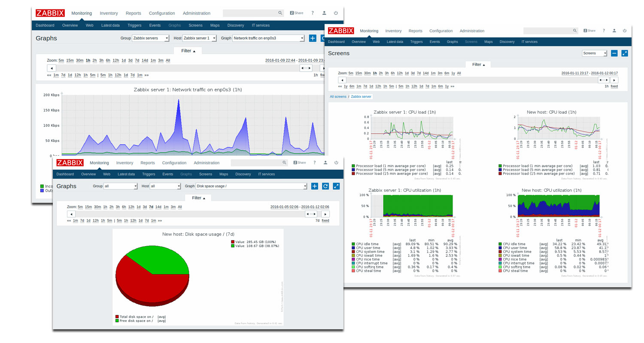Image resolution: width=644 pixels, height=343 pixels.
Task: Switch to Maps tab in the Disk space window
Action: (224, 175)
